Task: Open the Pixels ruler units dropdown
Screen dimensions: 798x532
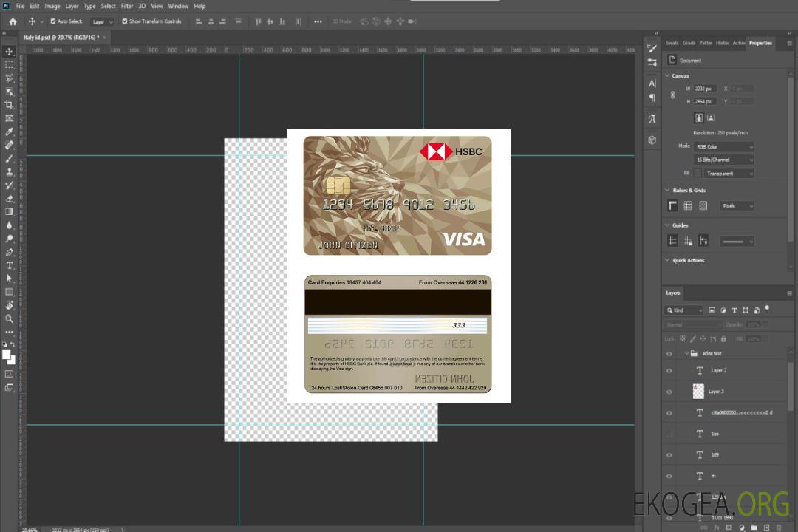Action: click(737, 206)
